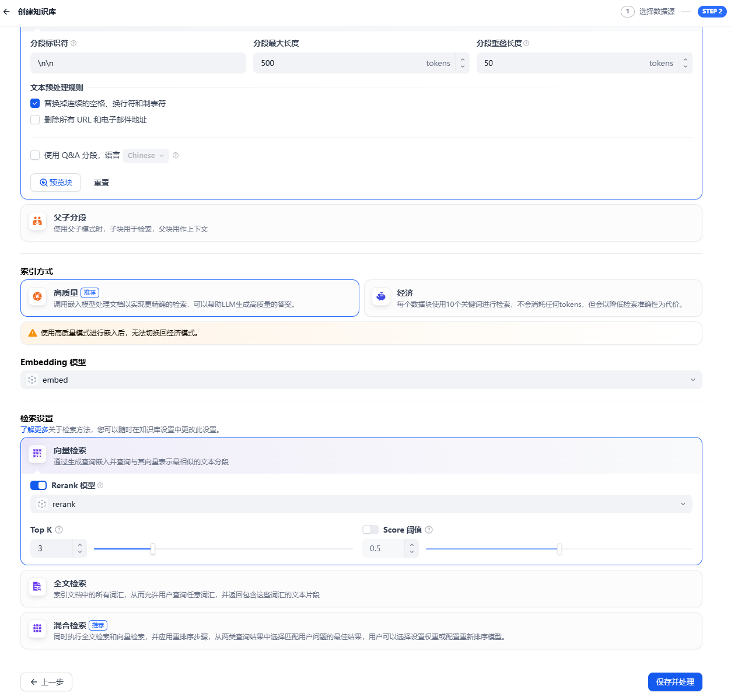Expand the rerank model dropdown

(361, 504)
